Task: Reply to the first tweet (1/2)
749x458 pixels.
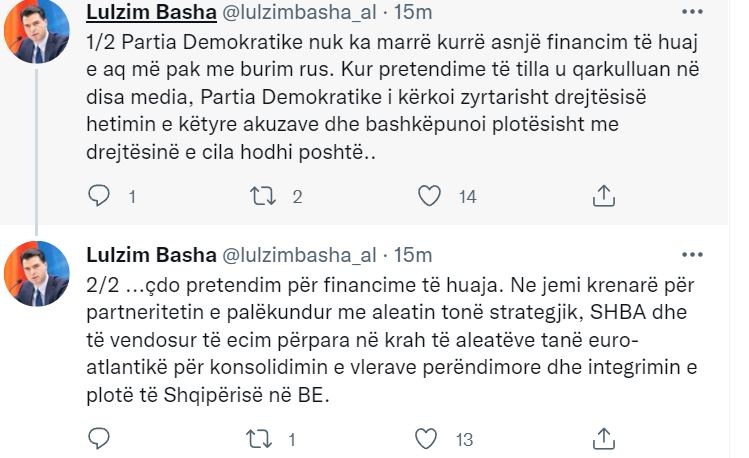Action: tap(98, 197)
